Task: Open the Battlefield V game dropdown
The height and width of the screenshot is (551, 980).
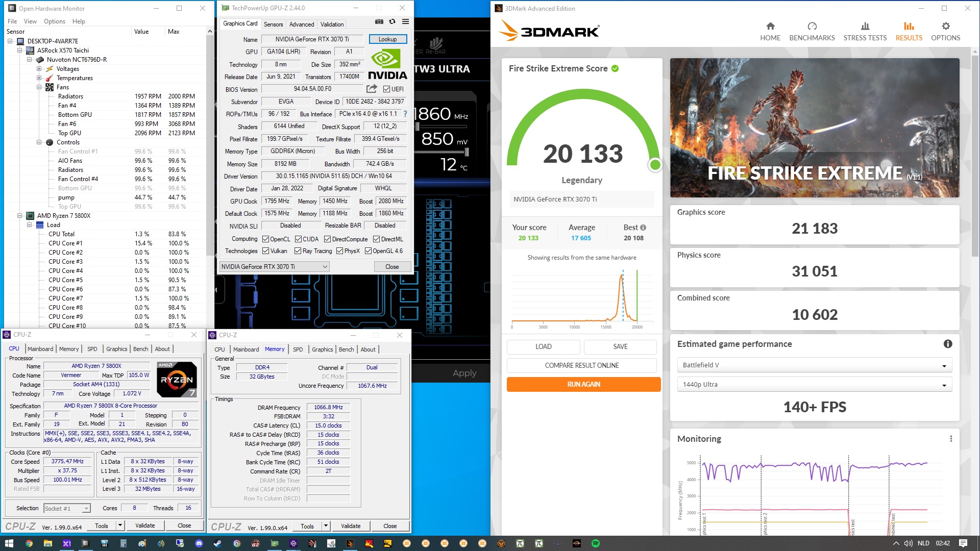Action: tap(814, 365)
